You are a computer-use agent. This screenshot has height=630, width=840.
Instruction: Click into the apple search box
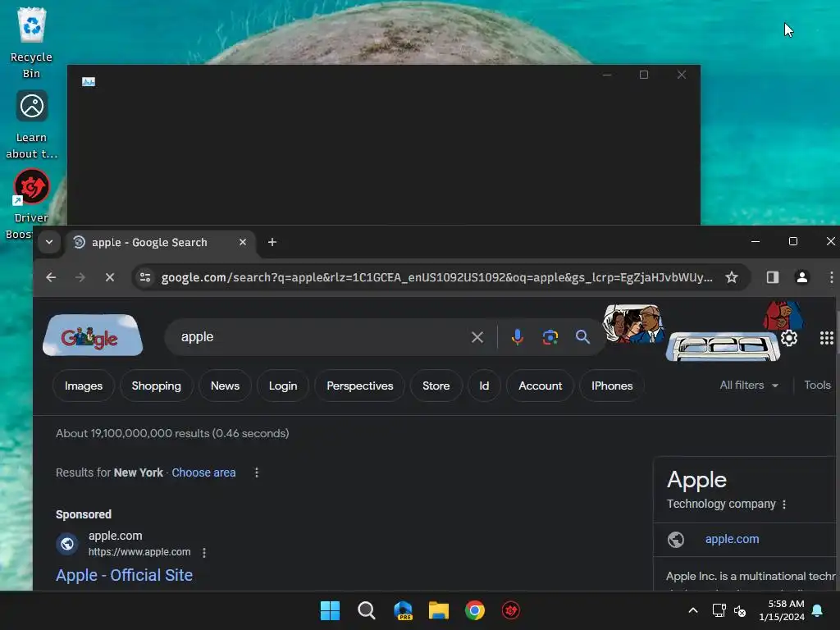tap(322, 337)
